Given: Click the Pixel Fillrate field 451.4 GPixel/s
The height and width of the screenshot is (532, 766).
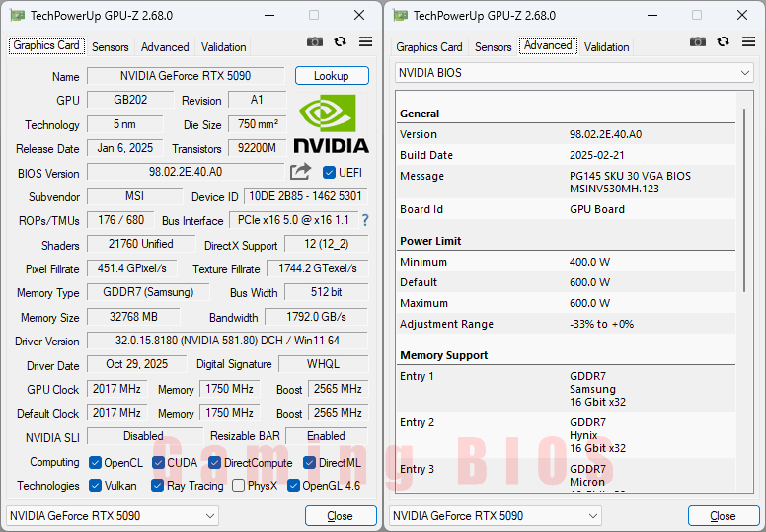Looking at the screenshot, I should click(x=132, y=268).
